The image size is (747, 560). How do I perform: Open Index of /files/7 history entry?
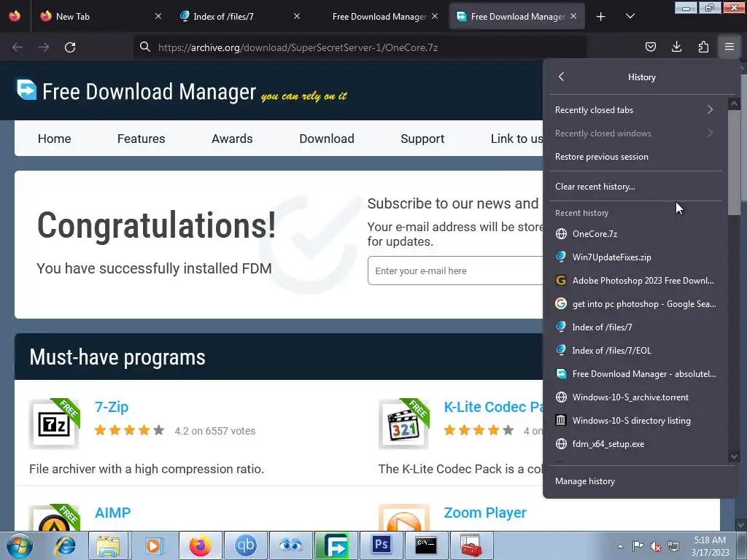point(635,327)
